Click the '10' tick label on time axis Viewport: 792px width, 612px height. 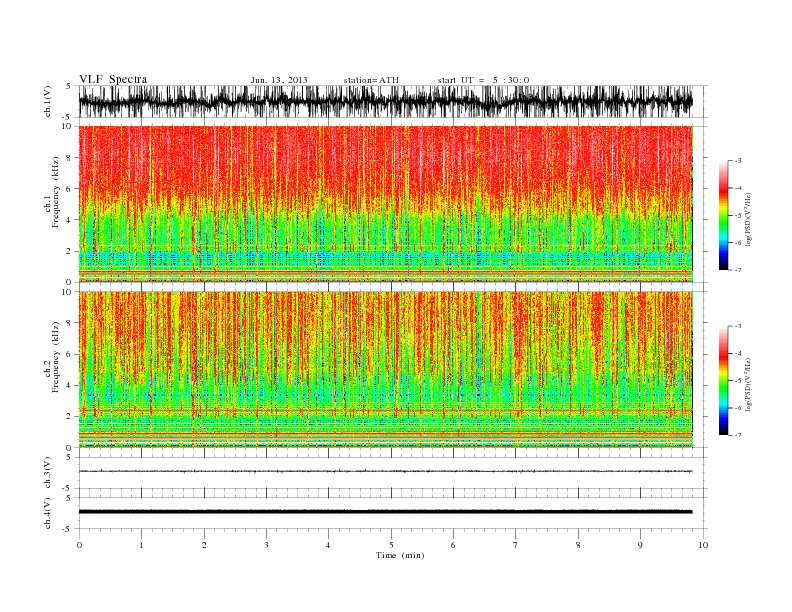pos(703,545)
